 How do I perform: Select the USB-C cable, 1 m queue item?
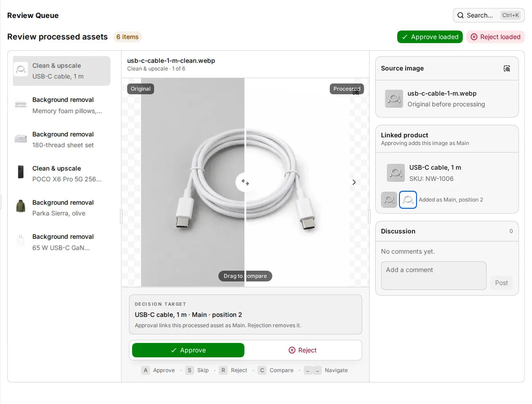(x=62, y=71)
